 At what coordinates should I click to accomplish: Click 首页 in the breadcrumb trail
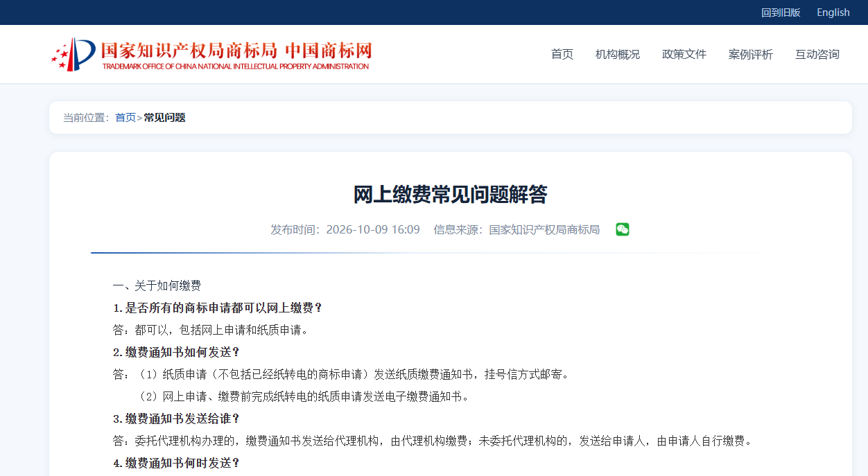pos(125,118)
